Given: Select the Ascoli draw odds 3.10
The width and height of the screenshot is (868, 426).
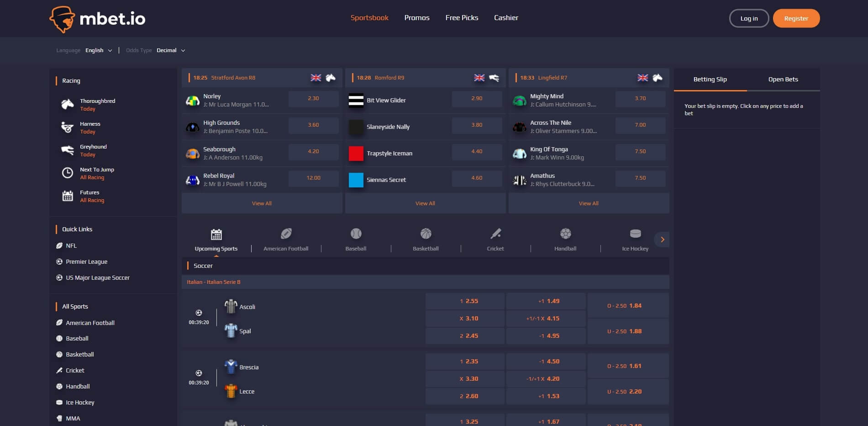Looking at the screenshot, I should (464, 318).
